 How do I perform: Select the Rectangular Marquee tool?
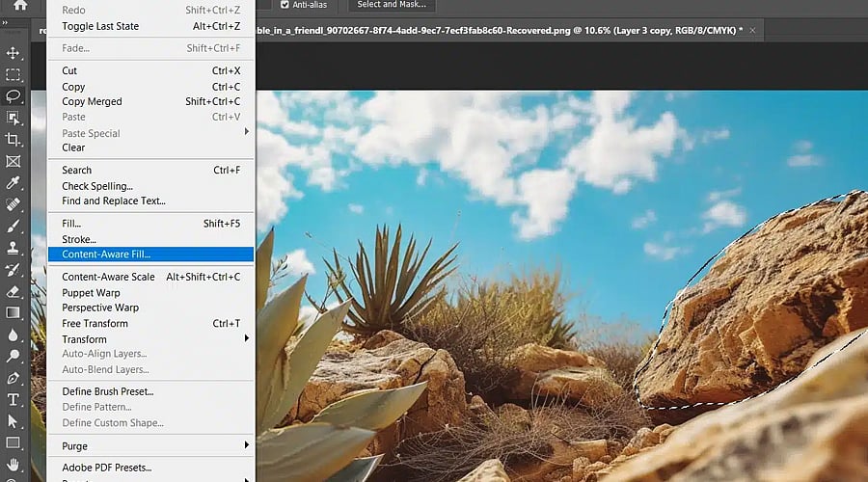[x=13, y=74]
